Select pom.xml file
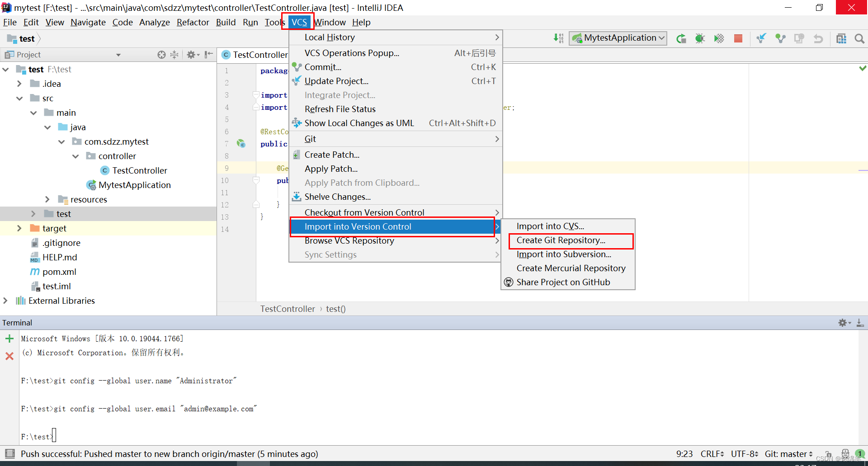The height and width of the screenshot is (466, 868). point(59,272)
